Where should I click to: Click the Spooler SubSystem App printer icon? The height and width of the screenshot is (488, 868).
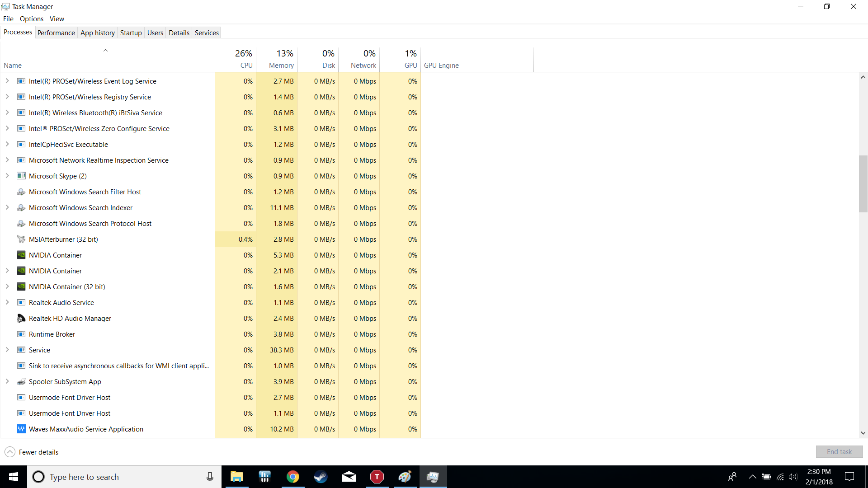[x=21, y=381]
